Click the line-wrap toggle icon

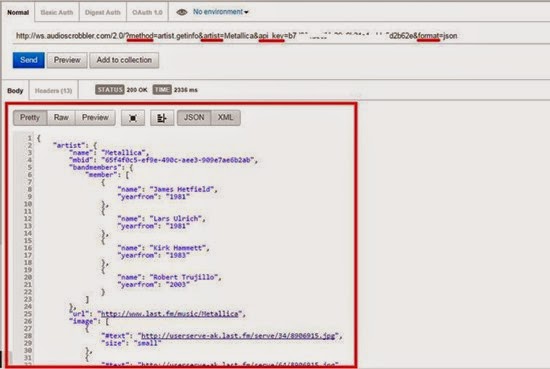[x=162, y=118]
